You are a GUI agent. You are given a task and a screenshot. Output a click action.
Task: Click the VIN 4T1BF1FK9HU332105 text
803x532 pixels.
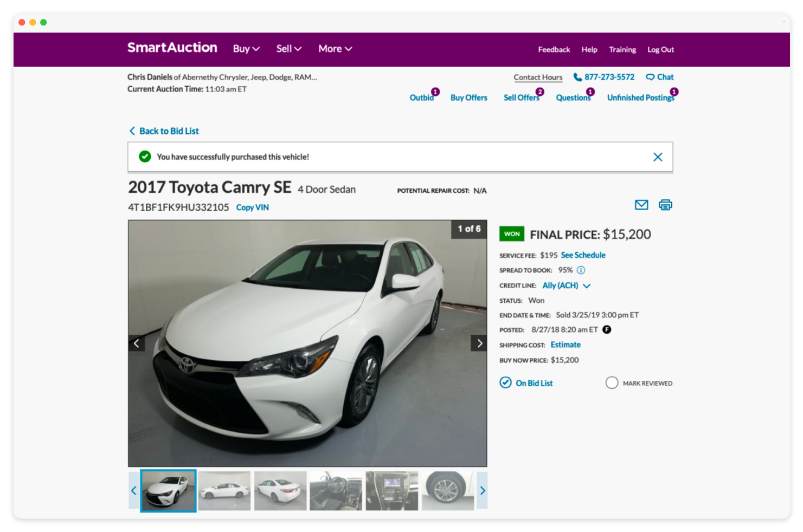coord(178,207)
